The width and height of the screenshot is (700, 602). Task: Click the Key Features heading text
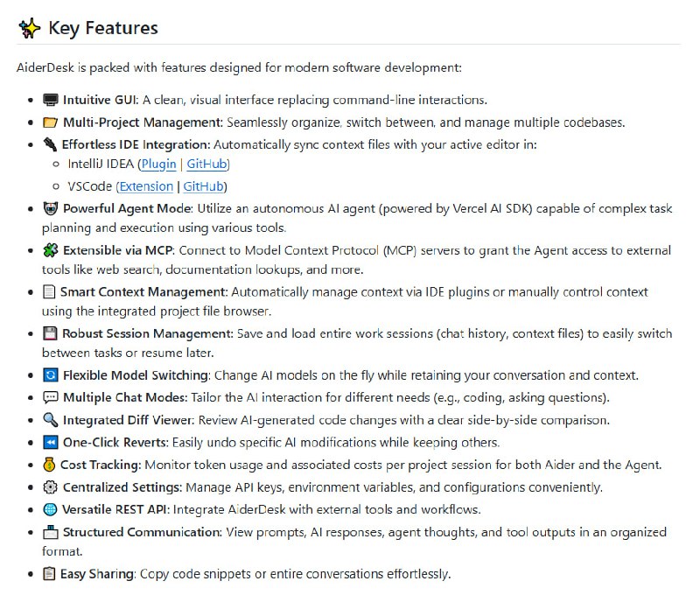(x=103, y=28)
